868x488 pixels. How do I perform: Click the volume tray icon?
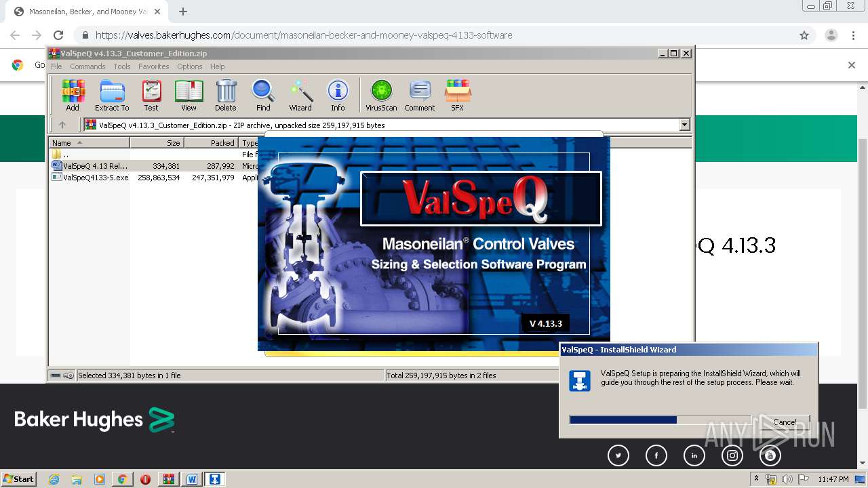coord(787,479)
